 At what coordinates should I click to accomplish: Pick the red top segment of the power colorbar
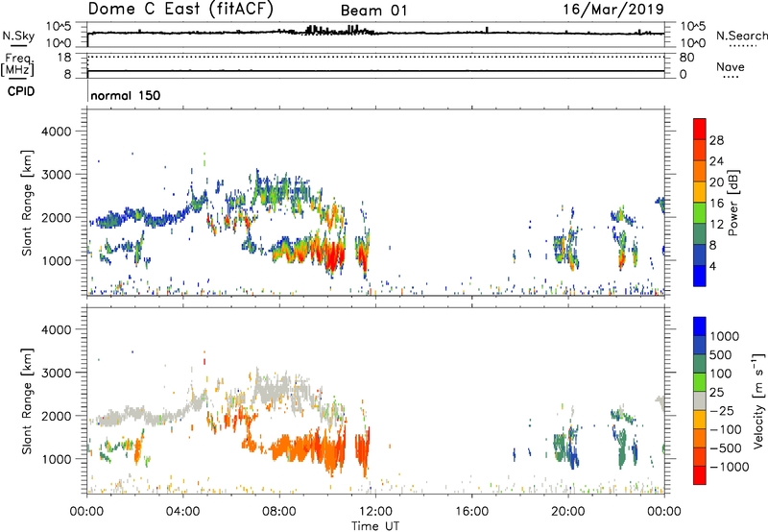tap(700, 129)
